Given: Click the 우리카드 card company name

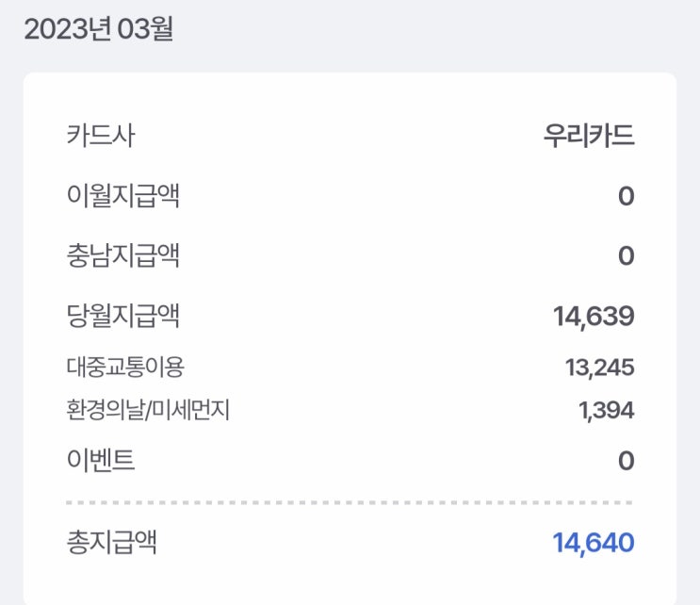Looking at the screenshot, I should (589, 136).
